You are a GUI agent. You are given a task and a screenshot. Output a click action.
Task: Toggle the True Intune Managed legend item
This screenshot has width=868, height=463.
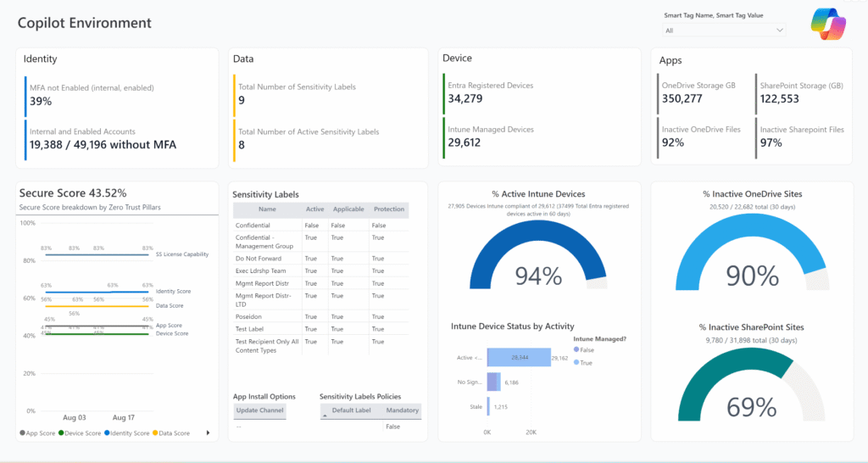click(578, 362)
